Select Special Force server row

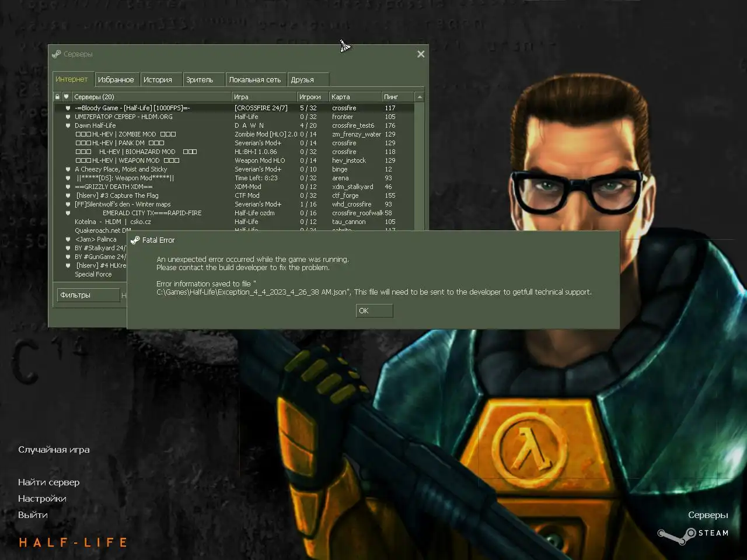tap(93, 274)
